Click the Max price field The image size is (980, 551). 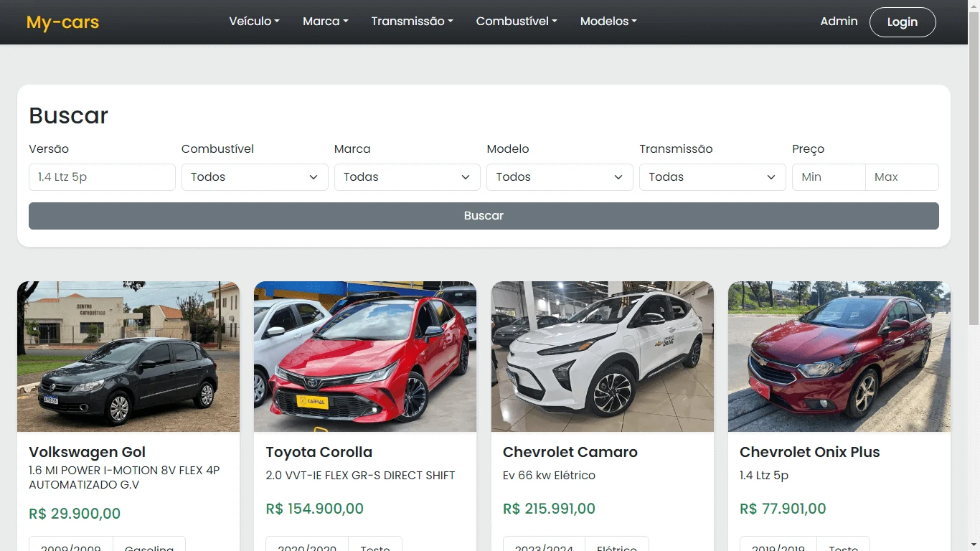point(903,176)
